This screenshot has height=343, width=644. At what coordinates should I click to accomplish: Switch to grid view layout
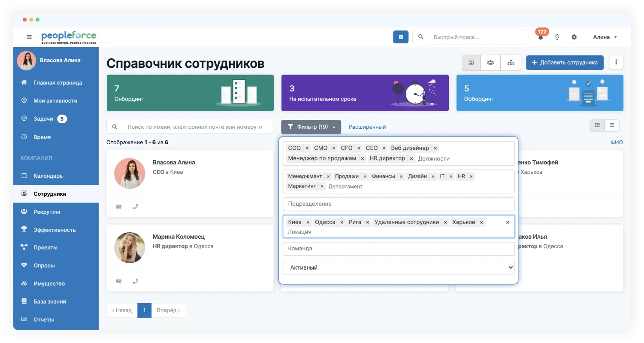click(x=597, y=125)
